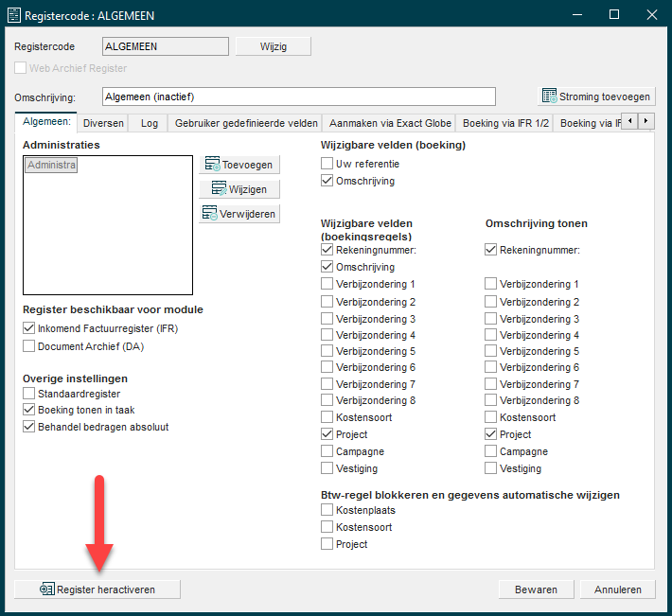Uncheck Rekeningnummer under Omschrijving tonen
This screenshot has height=616, width=672.
point(490,249)
